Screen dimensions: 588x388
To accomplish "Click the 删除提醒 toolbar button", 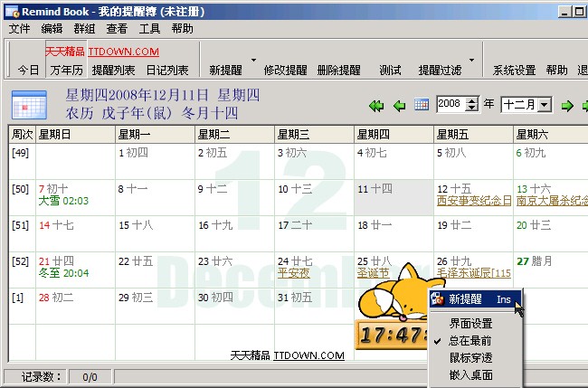I will click(x=338, y=70).
